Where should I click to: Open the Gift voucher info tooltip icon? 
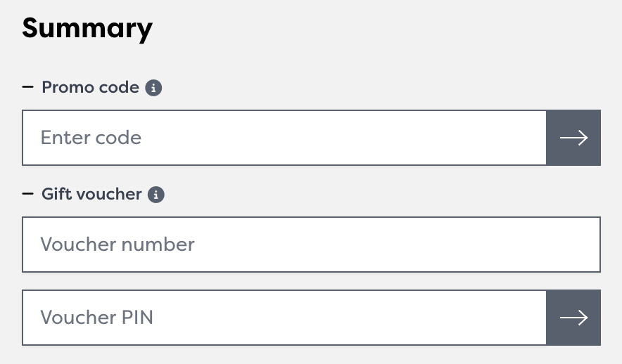click(x=156, y=195)
